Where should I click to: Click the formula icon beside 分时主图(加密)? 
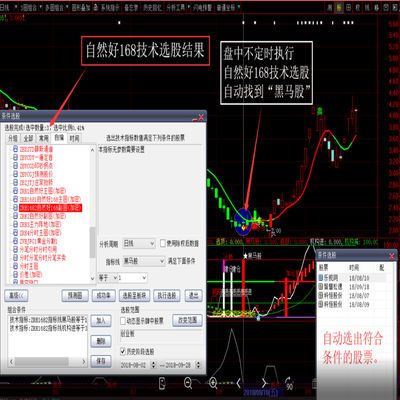15,233
